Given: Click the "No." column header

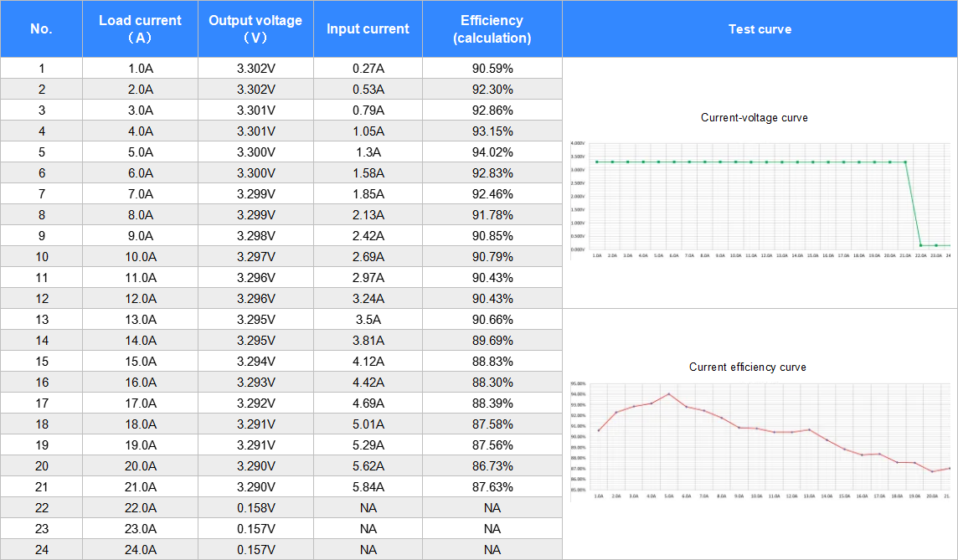Looking at the screenshot, I should click(x=41, y=29).
